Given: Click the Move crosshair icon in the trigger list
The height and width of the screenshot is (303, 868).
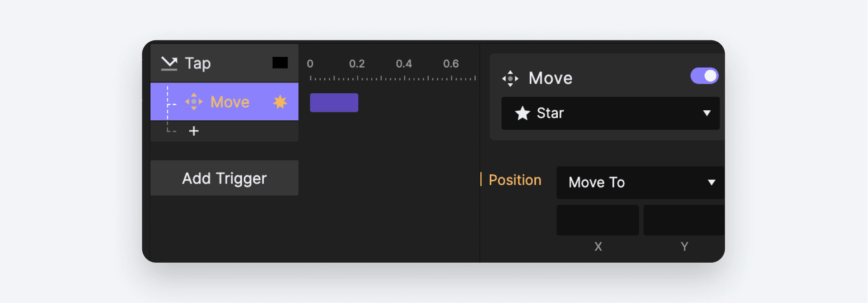Looking at the screenshot, I should pyautogui.click(x=194, y=102).
